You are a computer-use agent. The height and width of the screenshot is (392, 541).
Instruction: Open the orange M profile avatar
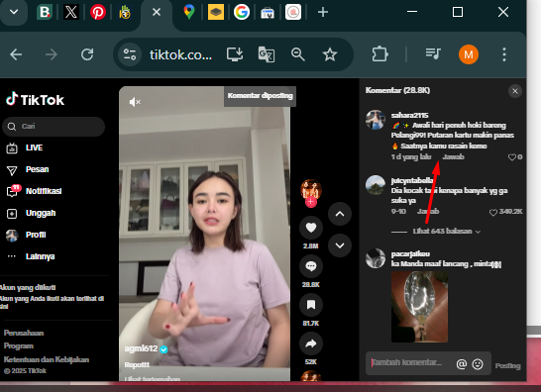coord(469,54)
